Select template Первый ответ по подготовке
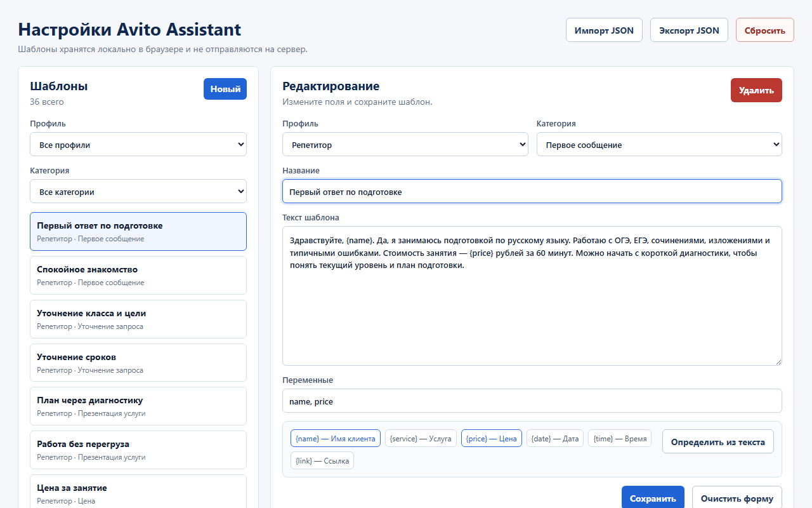Viewport: 812px width, 508px height. (x=138, y=231)
